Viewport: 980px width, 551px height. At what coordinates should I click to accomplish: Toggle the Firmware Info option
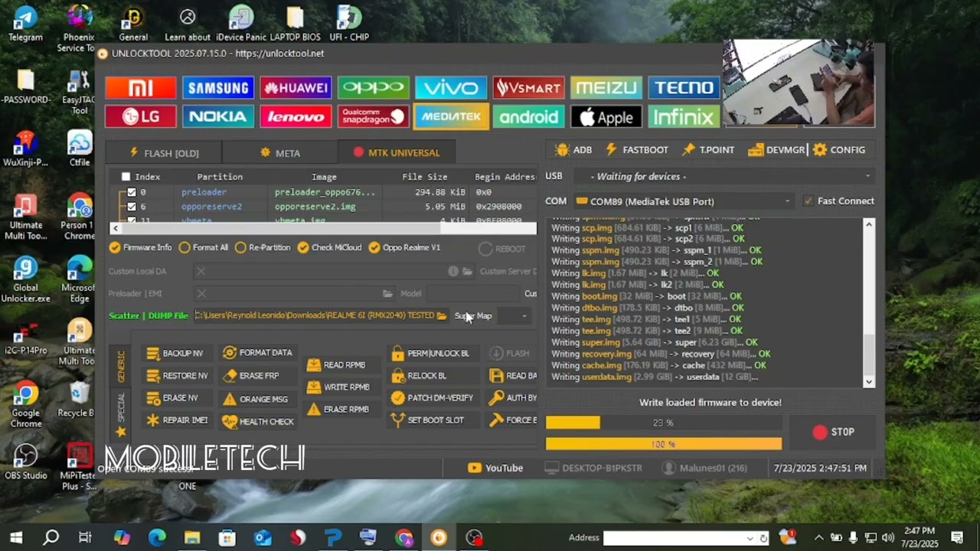tap(141, 247)
